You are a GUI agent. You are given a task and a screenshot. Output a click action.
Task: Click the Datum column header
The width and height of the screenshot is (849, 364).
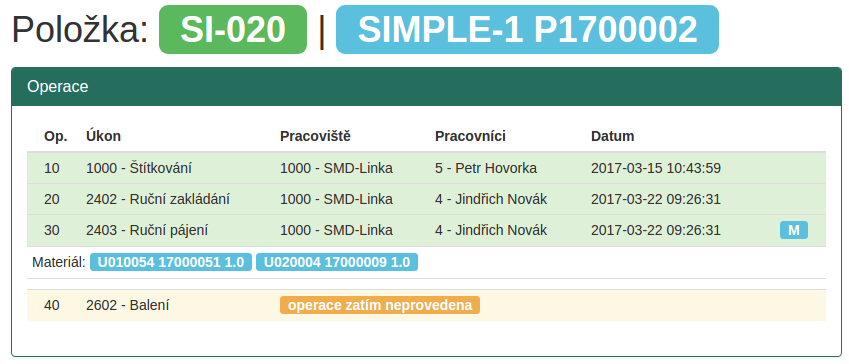click(x=612, y=136)
